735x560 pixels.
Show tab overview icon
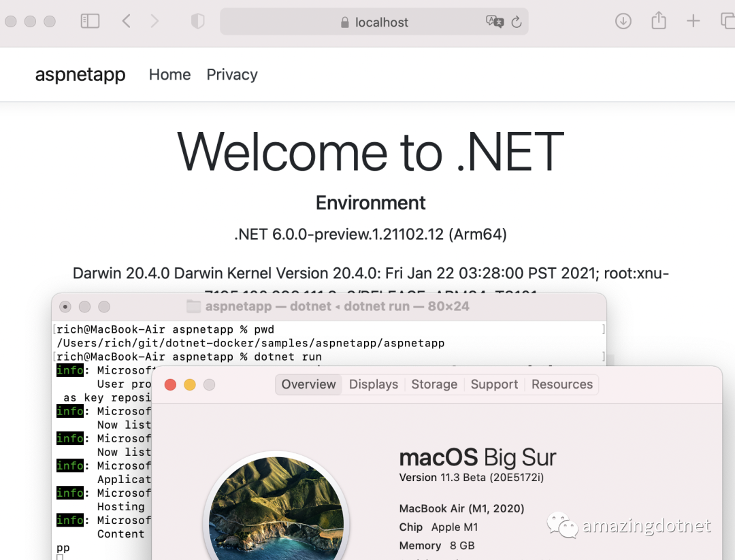728,21
